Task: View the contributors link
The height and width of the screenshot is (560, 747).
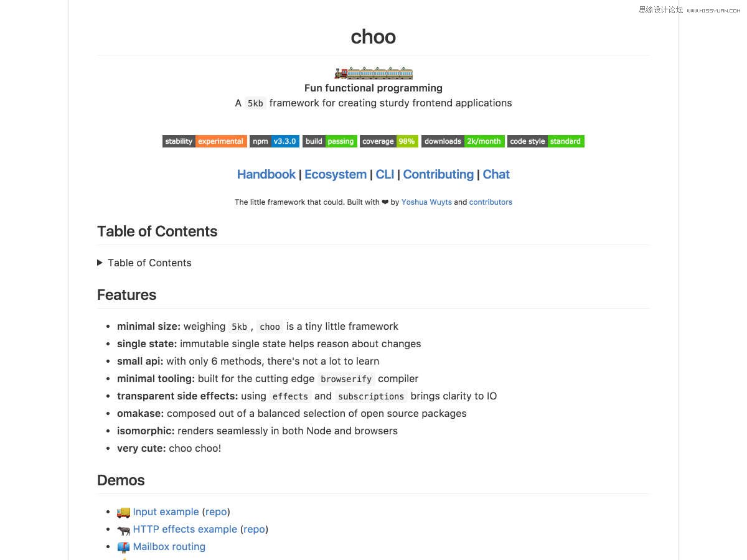Action: click(491, 202)
